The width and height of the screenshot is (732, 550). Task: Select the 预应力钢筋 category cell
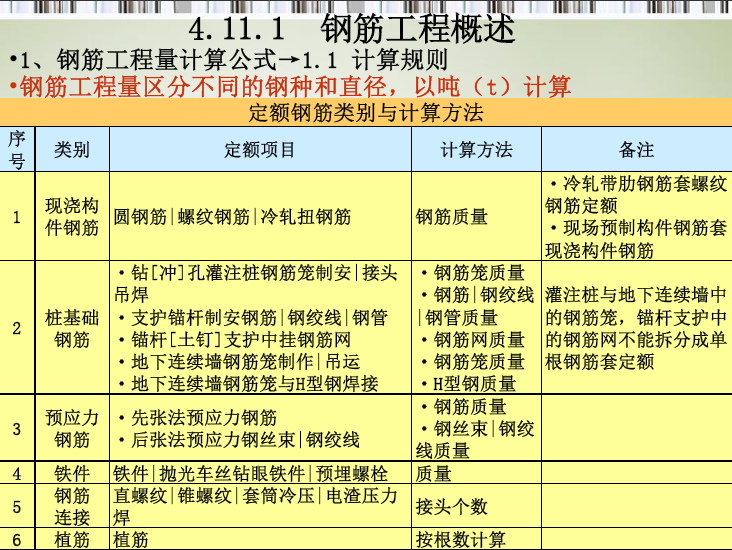point(72,429)
